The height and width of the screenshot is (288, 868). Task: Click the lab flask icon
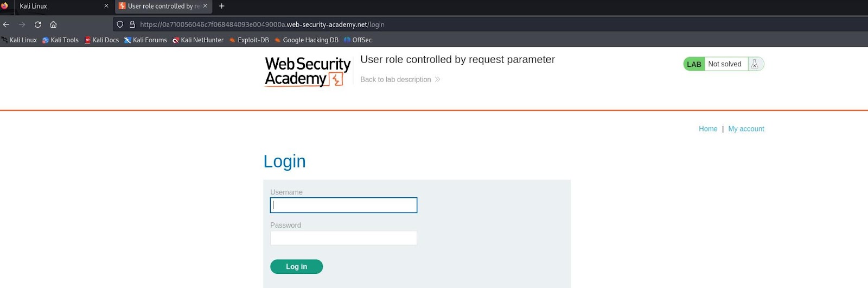click(x=754, y=64)
